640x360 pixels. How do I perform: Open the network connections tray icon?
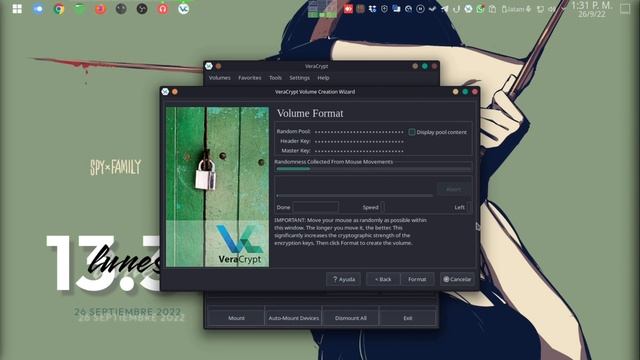540,9
